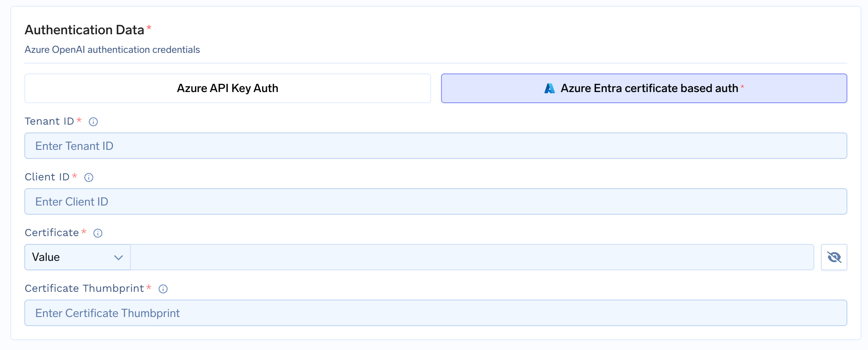
Task: Click the Client ID info icon
Action: (89, 177)
